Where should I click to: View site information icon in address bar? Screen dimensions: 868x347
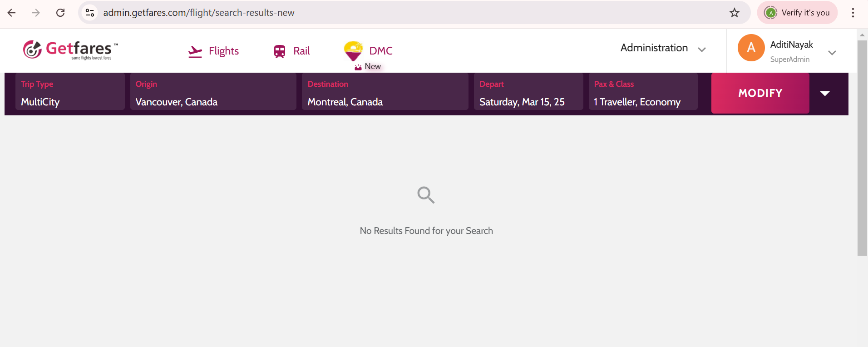point(90,13)
